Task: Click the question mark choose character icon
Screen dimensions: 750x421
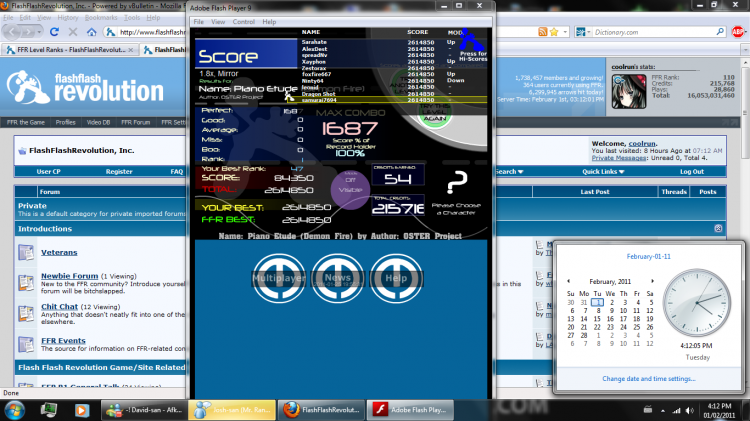Action: [x=457, y=182]
